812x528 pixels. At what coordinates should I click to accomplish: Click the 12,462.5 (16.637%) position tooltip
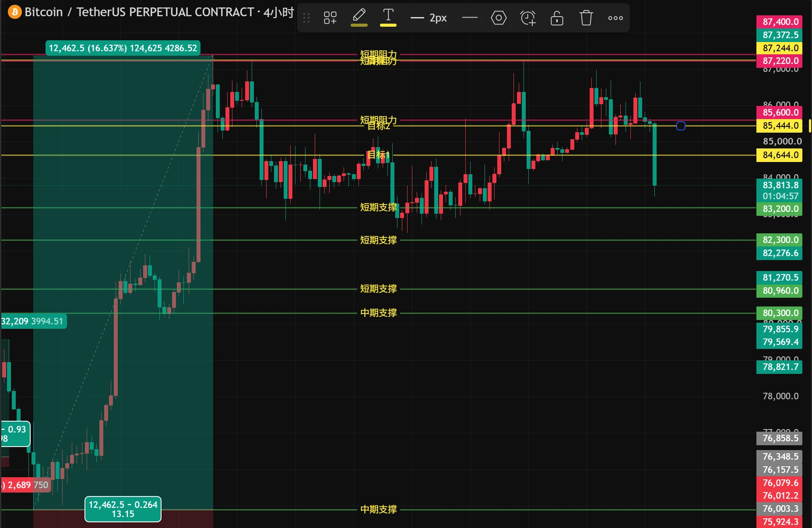123,48
